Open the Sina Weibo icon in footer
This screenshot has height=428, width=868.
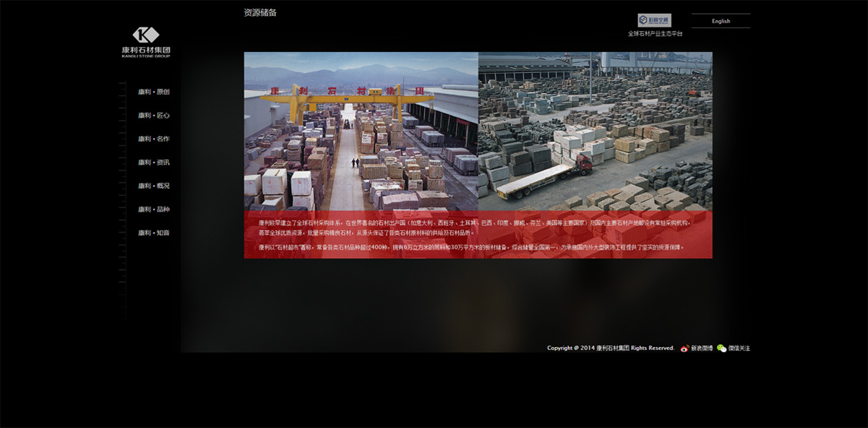pos(684,348)
